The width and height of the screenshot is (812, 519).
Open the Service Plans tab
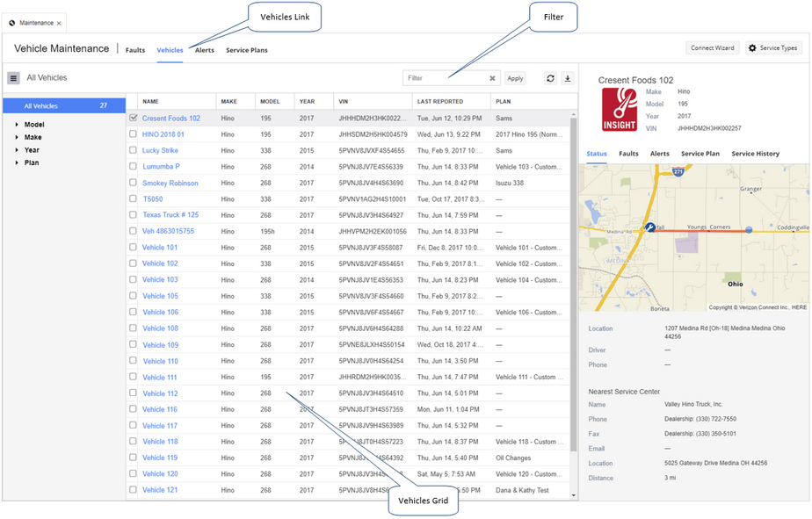click(x=246, y=50)
